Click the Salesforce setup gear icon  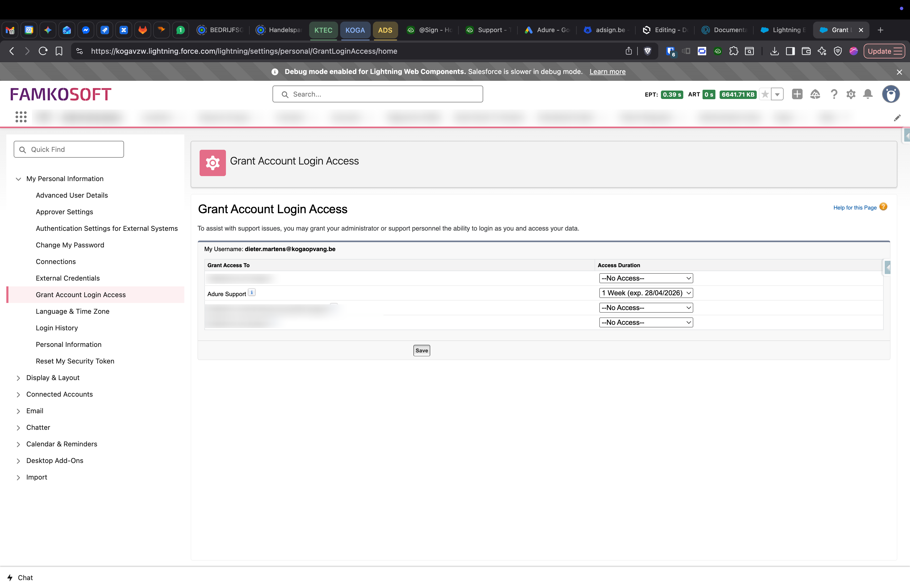pos(851,94)
